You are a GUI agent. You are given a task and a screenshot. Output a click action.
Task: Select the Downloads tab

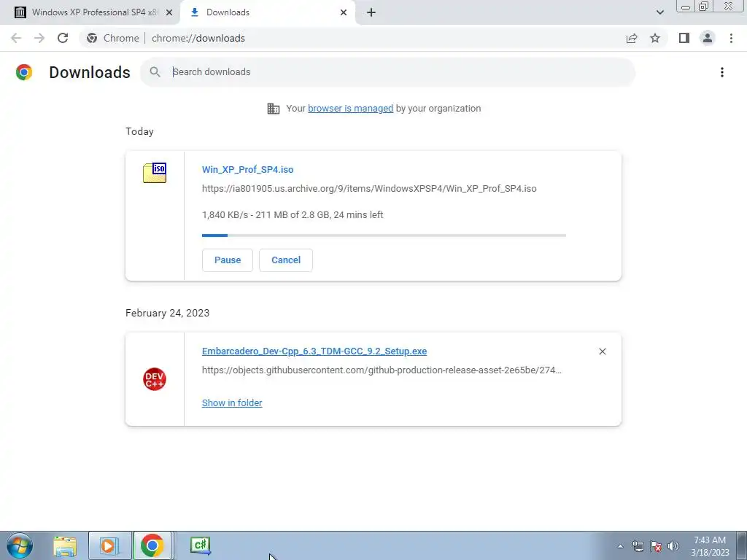[x=269, y=12]
